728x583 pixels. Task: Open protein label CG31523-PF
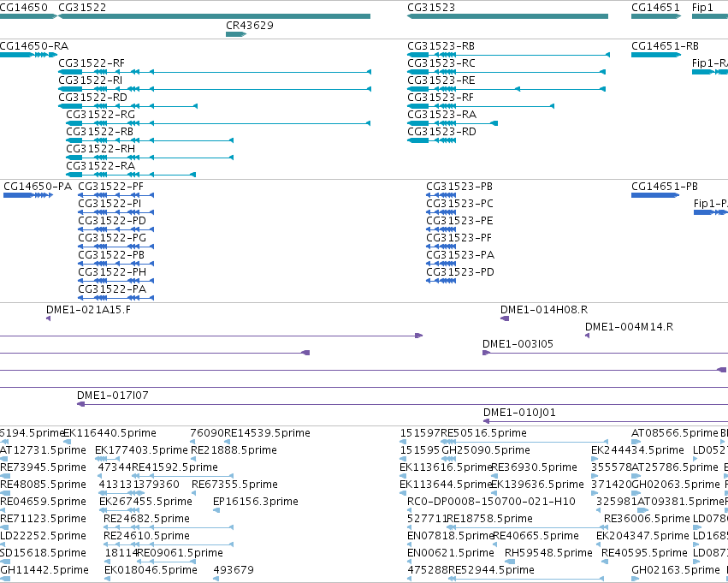459,238
